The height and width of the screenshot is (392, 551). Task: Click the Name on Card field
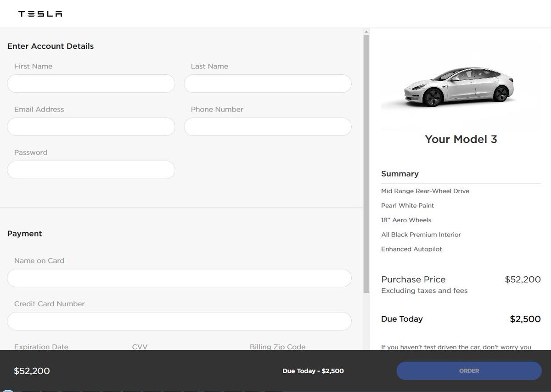(x=179, y=278)
